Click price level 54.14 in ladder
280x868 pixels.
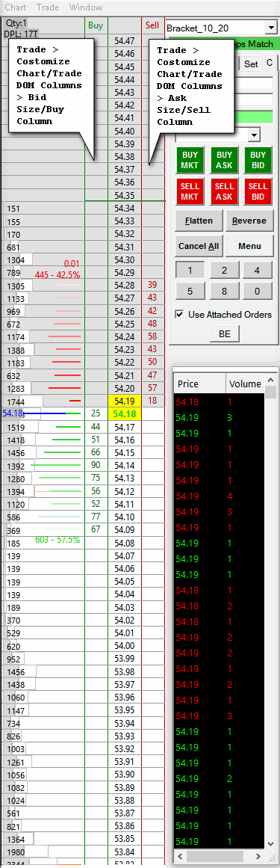pyautogui.click(x=125, y=465)
